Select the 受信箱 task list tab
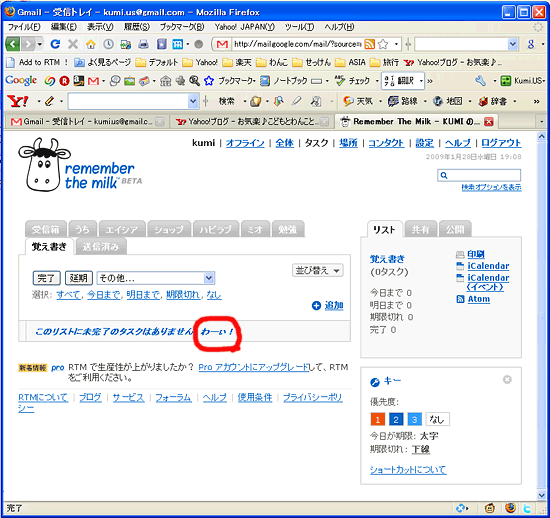Screen dimensions: 550x518 pos(46,229)
